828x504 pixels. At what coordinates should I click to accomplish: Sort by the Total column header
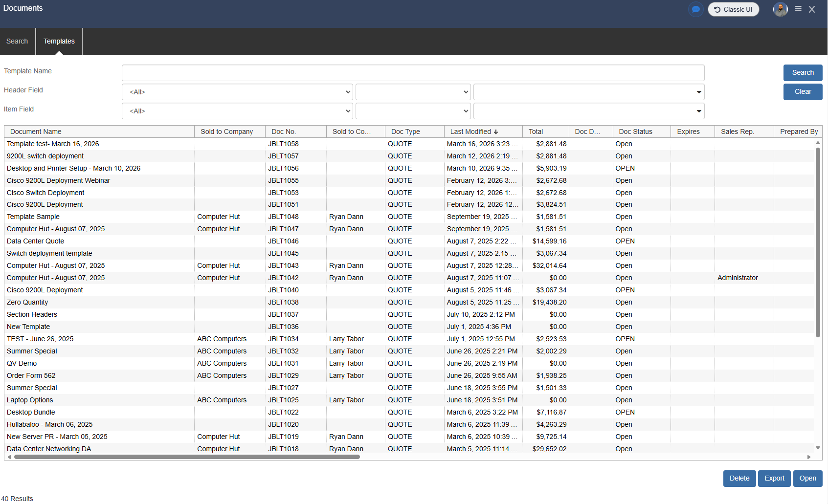pos(536,131)
